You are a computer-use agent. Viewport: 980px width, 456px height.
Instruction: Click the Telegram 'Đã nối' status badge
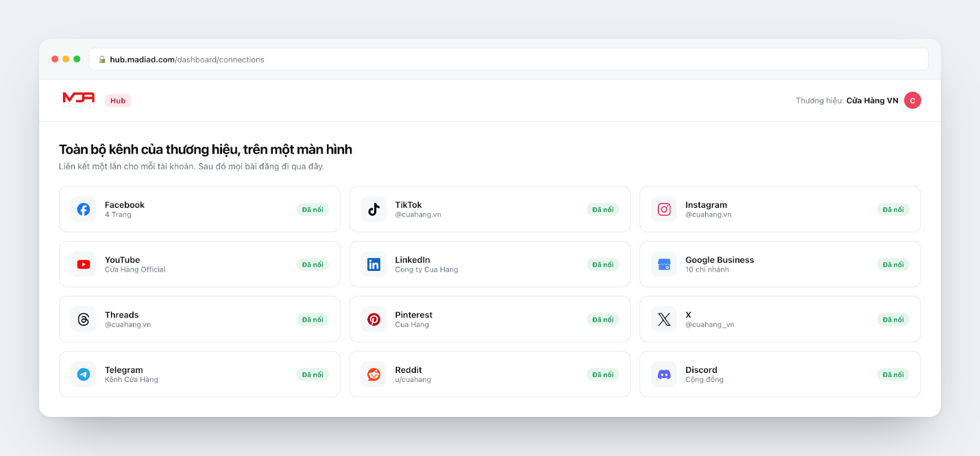coord(313,374)
